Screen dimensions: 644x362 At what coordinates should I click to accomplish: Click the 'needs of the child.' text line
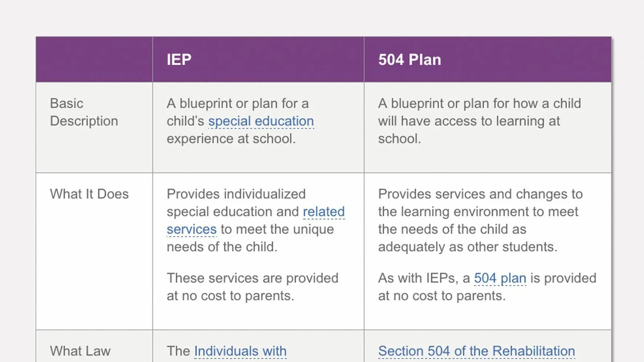(222, 247)
